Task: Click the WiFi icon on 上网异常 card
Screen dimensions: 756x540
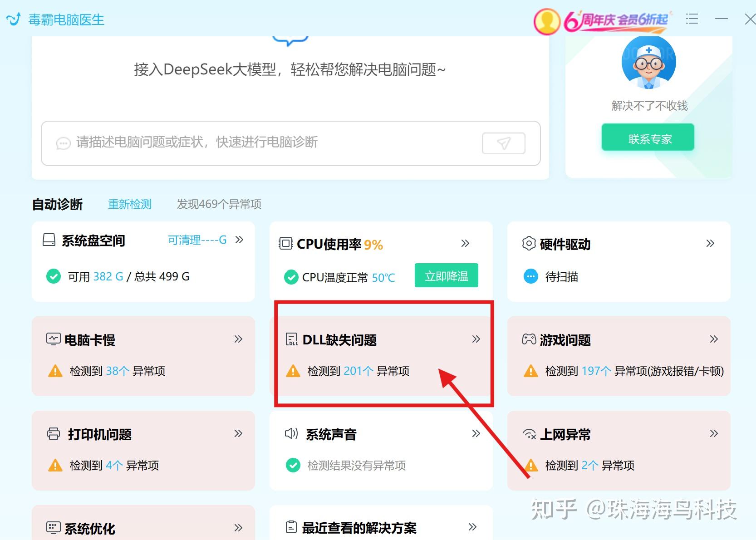Action: pyautogui.click(x=528, y=434)
